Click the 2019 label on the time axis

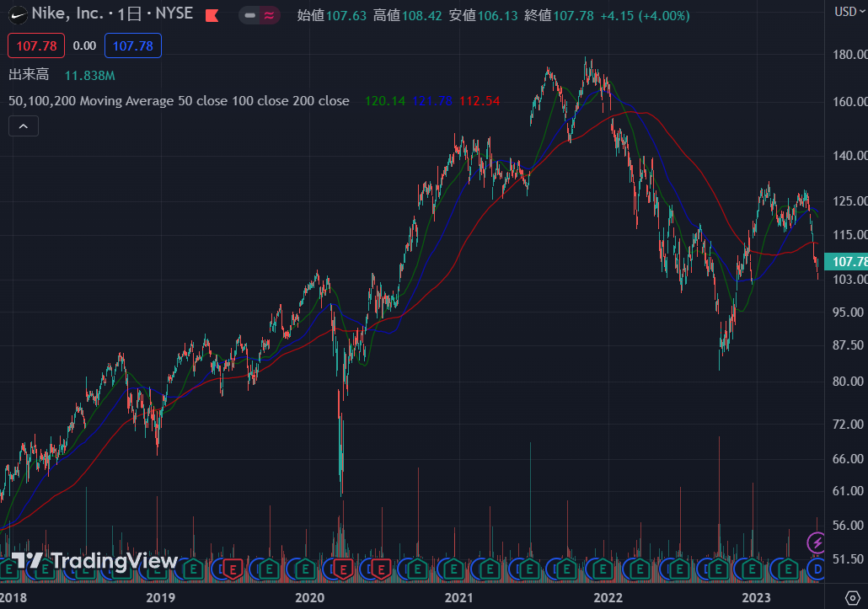tap(160, 597)
